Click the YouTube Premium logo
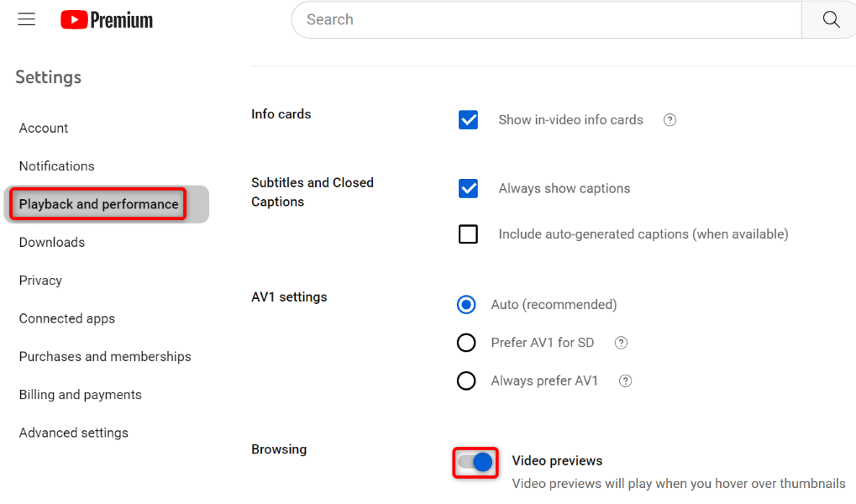Viewport: 856px width, 504px height. point(107,20)
